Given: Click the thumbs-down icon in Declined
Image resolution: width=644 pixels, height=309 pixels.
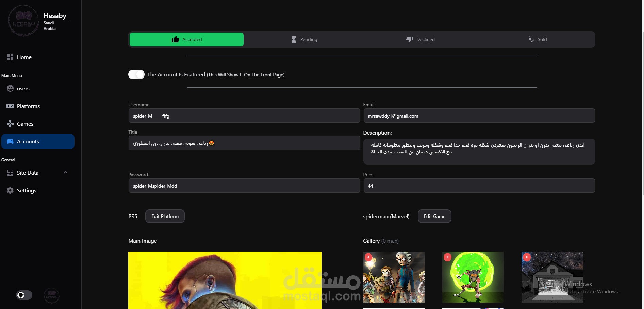Looking at the screenshot, I should pos(410,39).
